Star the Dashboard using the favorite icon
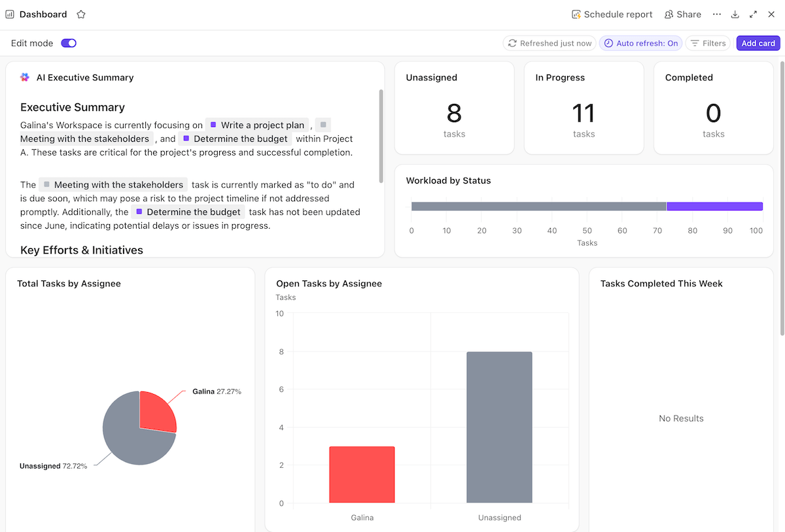 [x=80, y=14]
